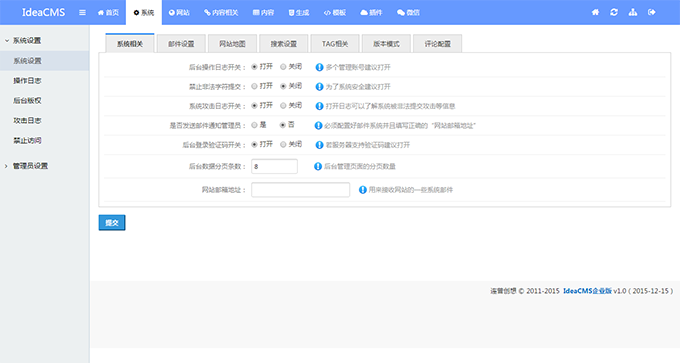Switch to the 版本模式 tab

[386, 44]
